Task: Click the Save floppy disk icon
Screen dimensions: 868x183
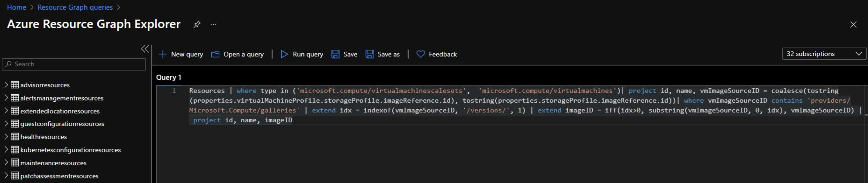Action: coord(335,54)
